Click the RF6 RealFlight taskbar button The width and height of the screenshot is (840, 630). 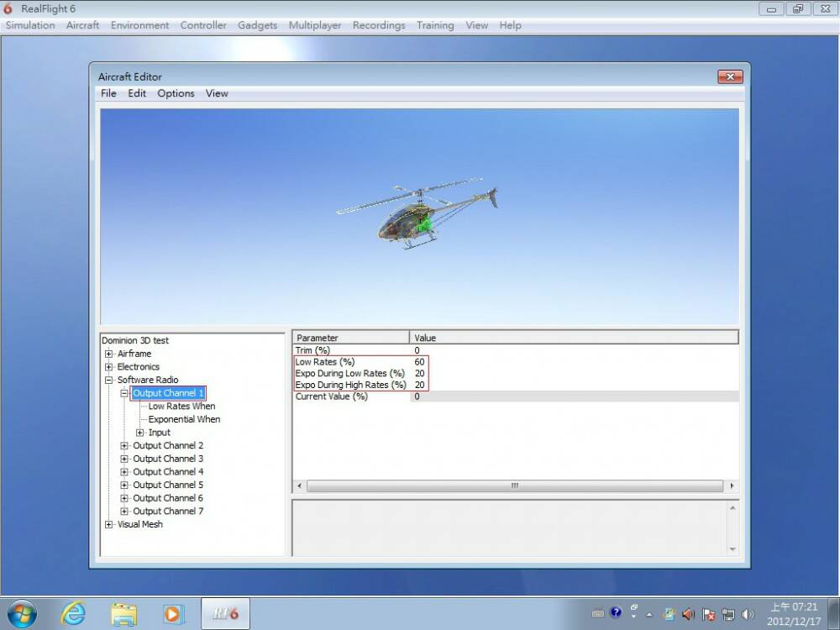tap(225, 614)
